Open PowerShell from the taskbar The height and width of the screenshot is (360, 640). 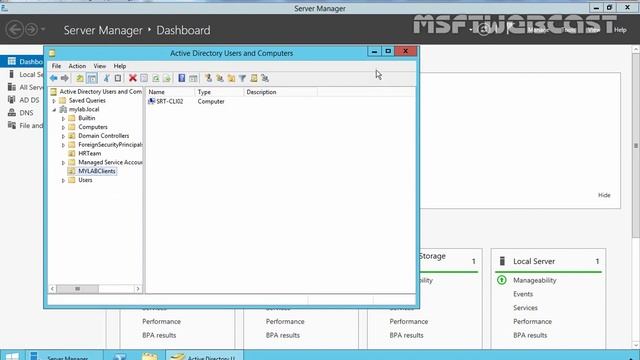pyautogui.click(x=120, y=356)
